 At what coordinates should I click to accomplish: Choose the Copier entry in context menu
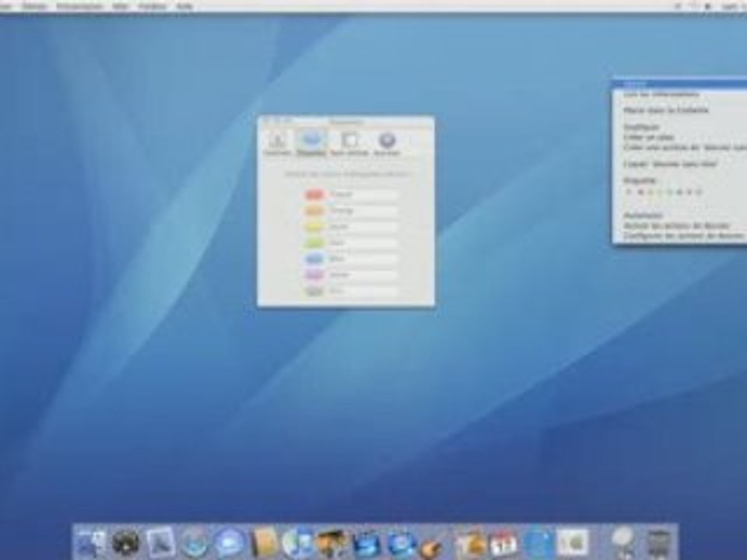point(680,164)
